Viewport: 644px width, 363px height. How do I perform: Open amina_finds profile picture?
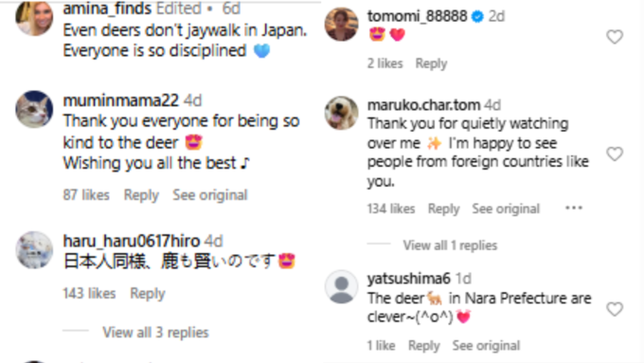pos(34,17)
